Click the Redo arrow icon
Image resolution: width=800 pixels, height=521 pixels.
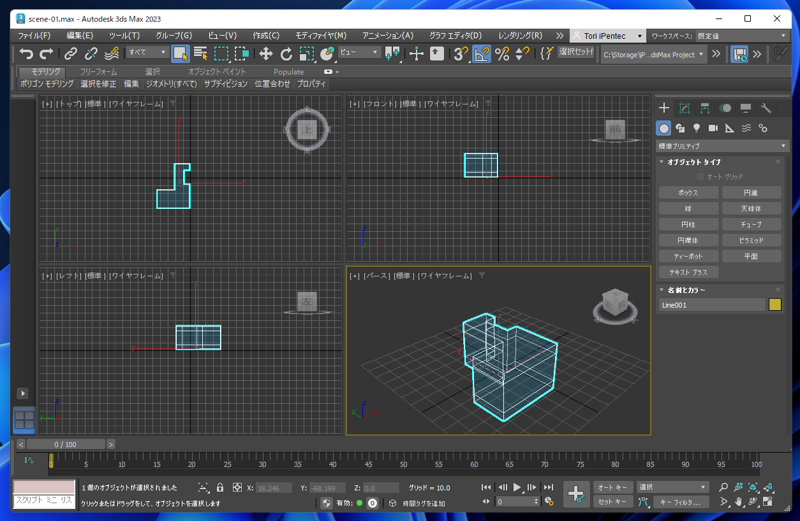[x=46, y=53]
